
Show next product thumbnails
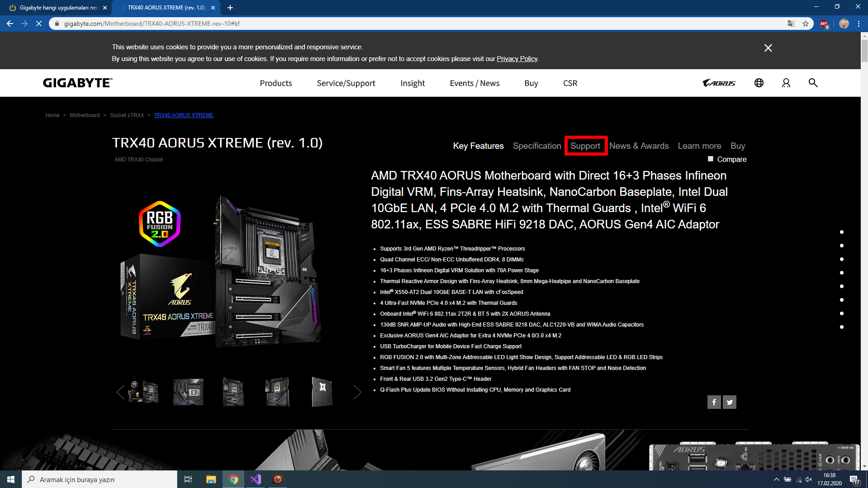pyautogui.click(x=357, y=392)
